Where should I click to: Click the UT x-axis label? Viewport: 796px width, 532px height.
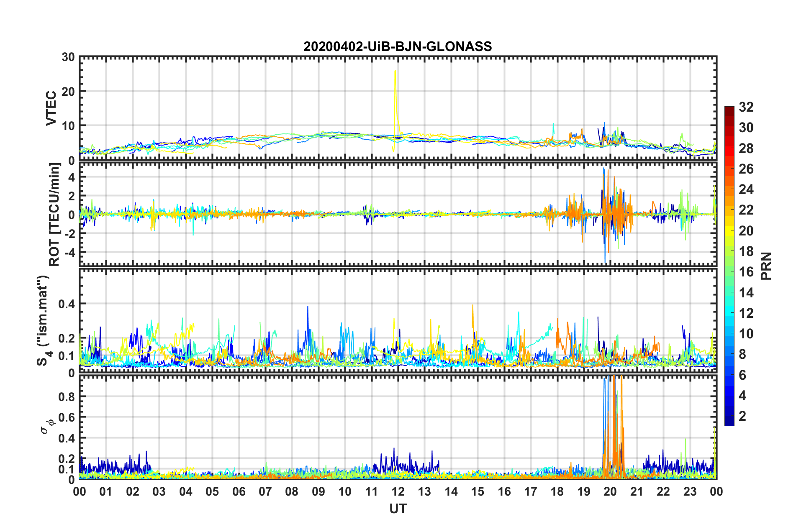tap(398, 509)
